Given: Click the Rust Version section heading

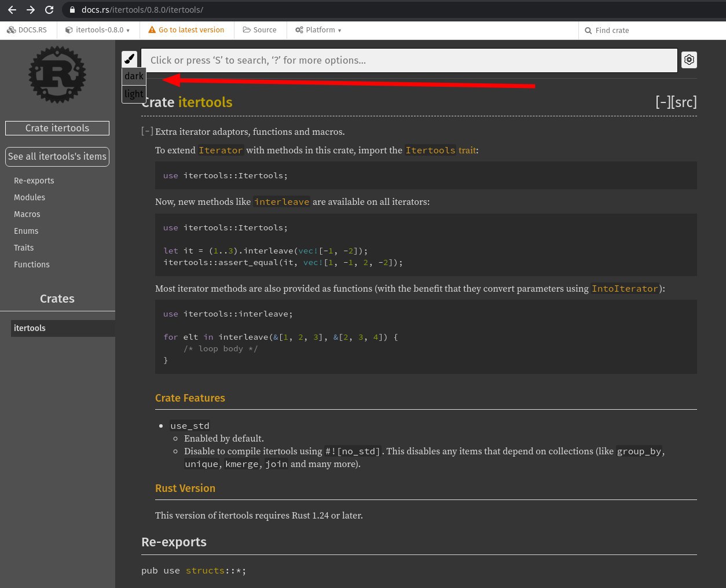Looking at the screenshot, I should click(x=185, y=488).
